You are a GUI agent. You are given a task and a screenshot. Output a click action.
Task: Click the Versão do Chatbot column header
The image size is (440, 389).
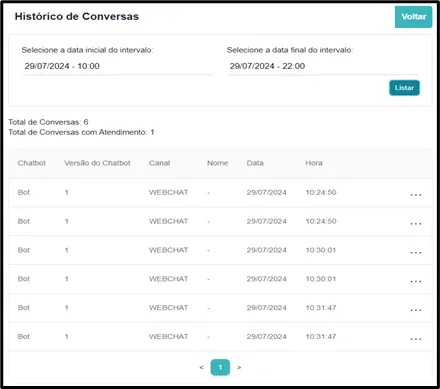[97, 163]
